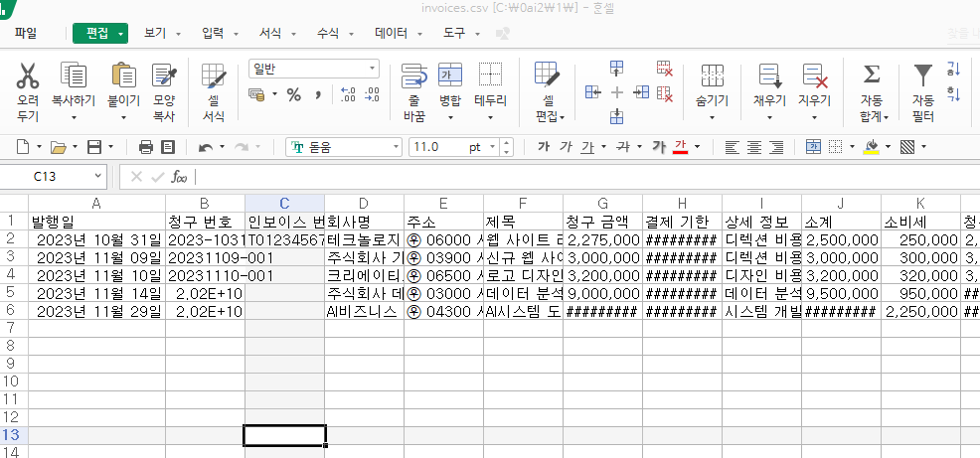Open the 편집 (Edit) ribbon tab
980x458 pixels.
[100, 33]
